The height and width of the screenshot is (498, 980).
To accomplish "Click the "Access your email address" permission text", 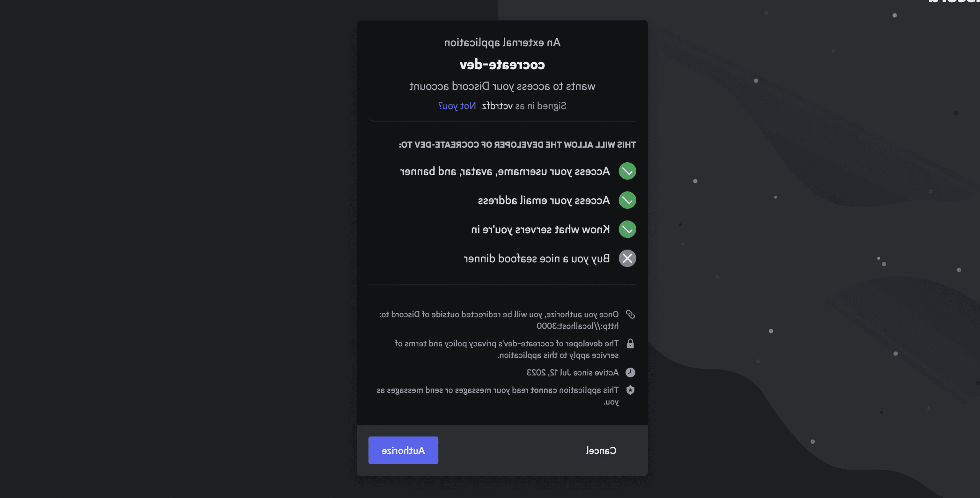I will tap(544, 201).
